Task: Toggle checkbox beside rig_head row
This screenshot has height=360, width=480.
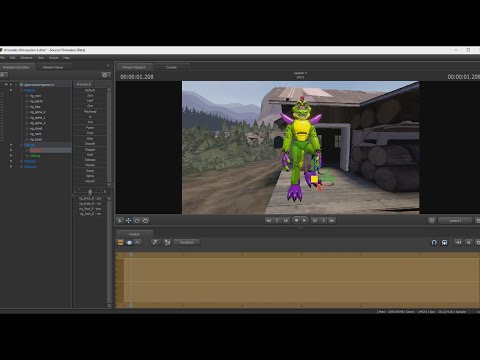Action: (x=2, y=139)
